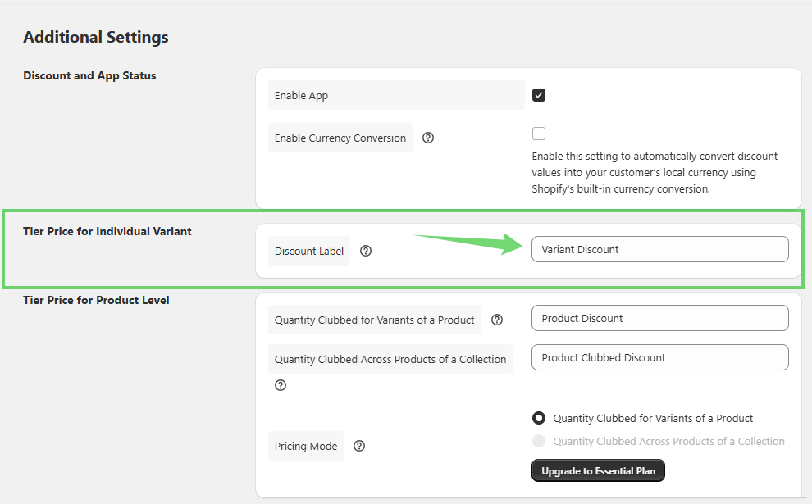The width and height of the screenshot is (812, 504).
Task: Click the Enable Currency Conversion label box
Action: pos(340,138)
